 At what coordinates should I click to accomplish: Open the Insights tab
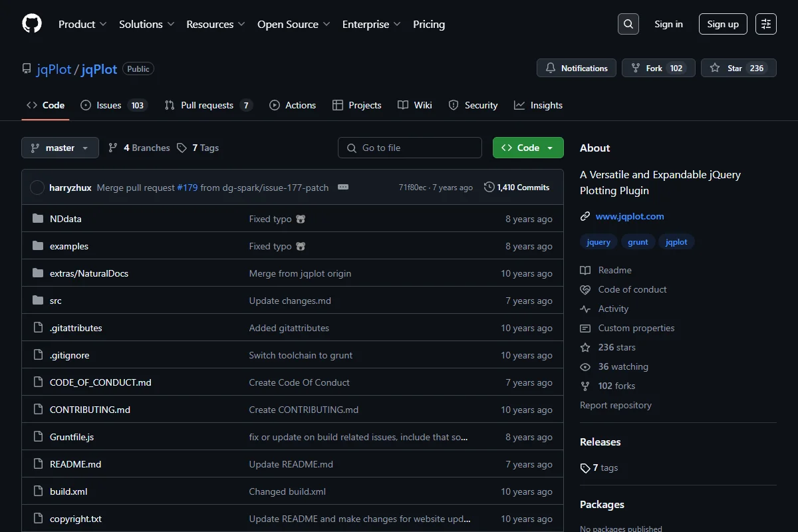click(x=539, y=105)
